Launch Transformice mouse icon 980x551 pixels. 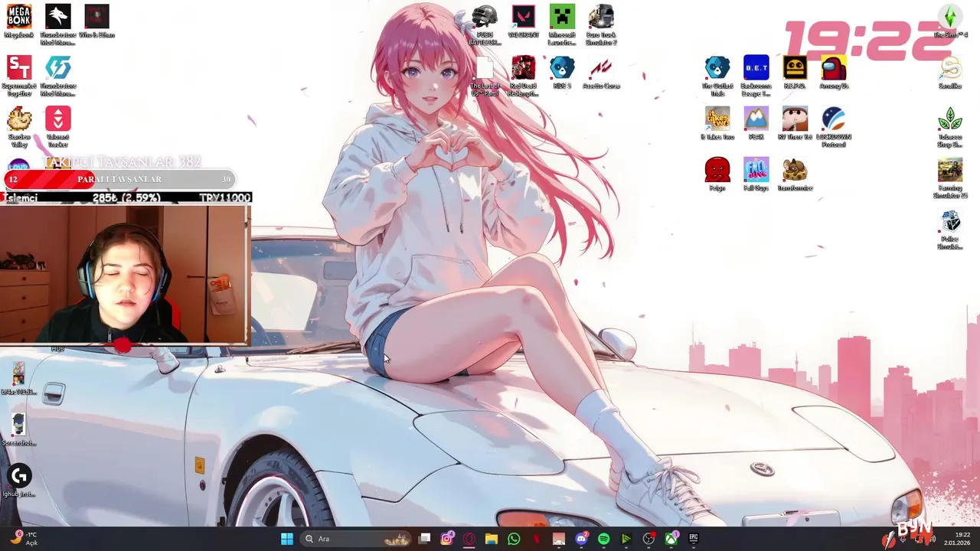(795, 171)
